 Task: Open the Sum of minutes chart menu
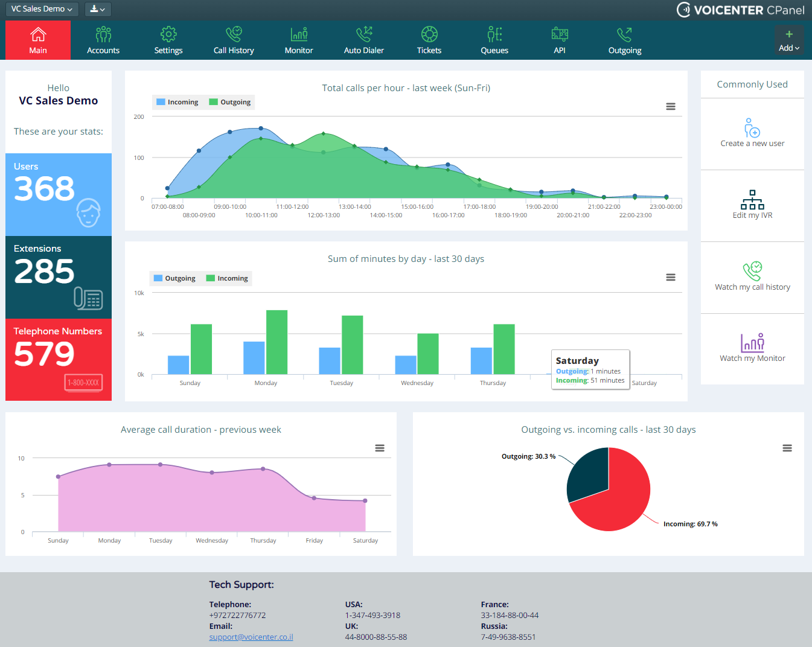tap(671, 278)
